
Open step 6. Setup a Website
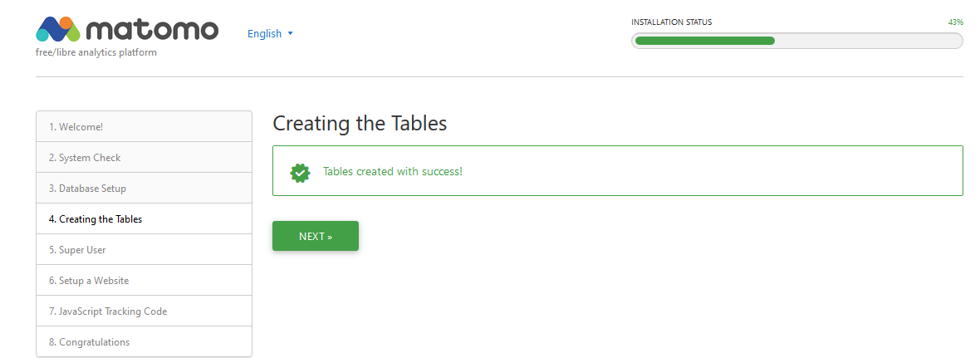click(x=145, y=281)
